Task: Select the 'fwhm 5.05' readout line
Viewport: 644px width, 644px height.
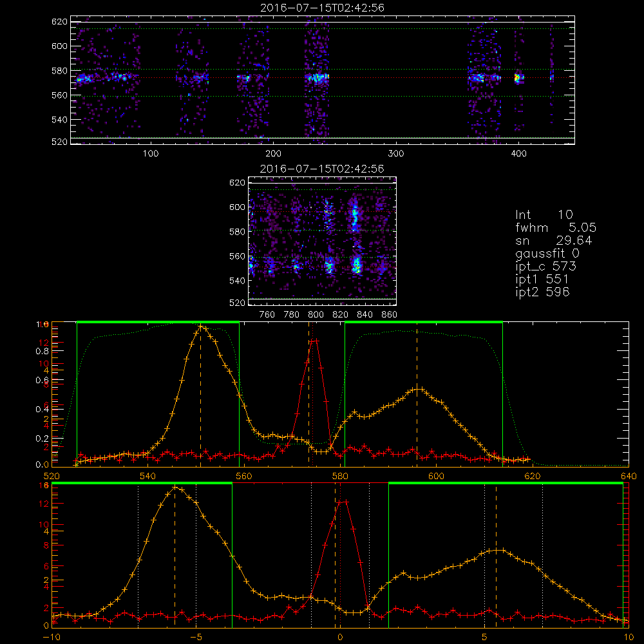Action: pyautogui.click(x=556, y=227)
